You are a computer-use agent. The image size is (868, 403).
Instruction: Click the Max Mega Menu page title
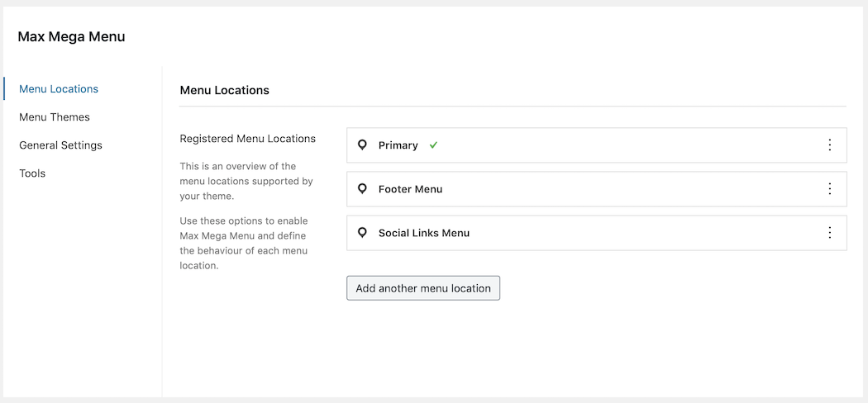click(71, 37)
